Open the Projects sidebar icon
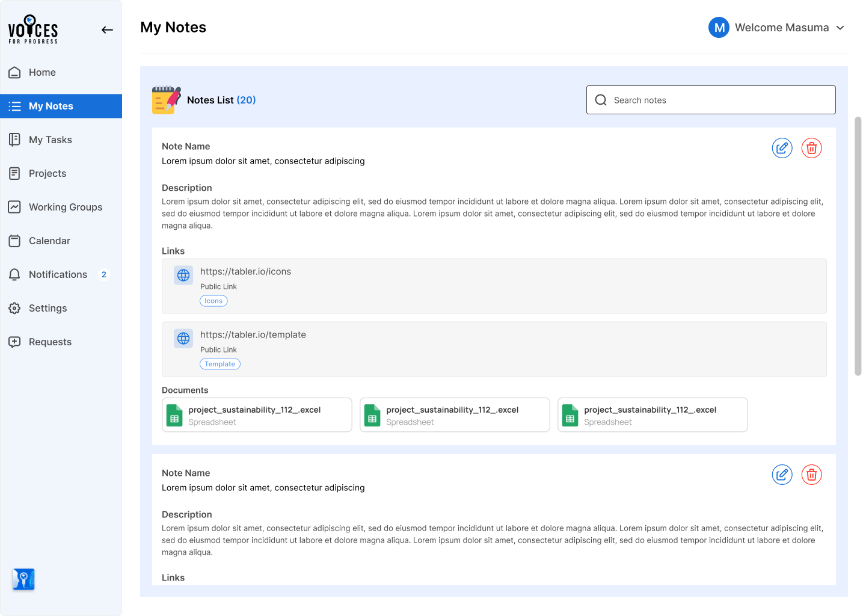This screenshot has height=616, width=866. pos(14,173)
